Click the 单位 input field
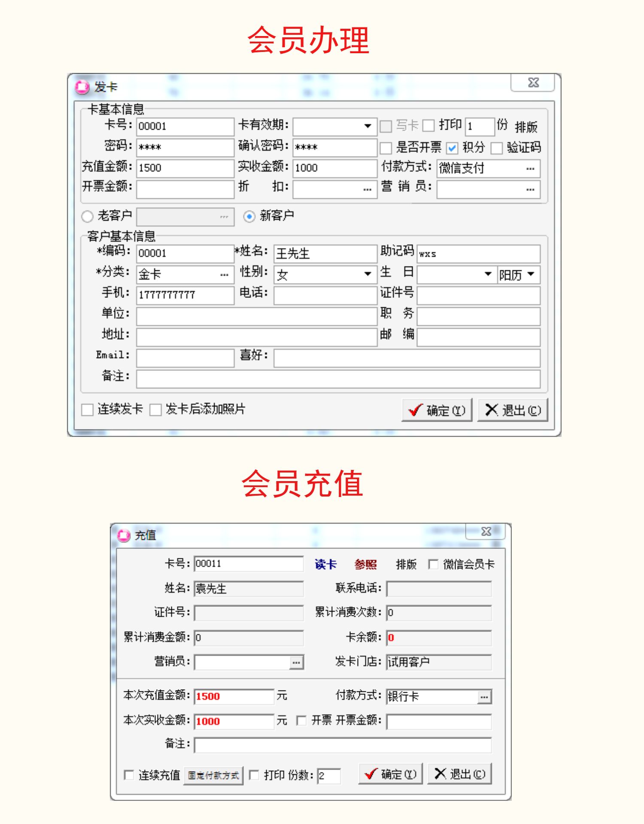Viewport: 644px width, 824px height. click(x=257, y=316)
